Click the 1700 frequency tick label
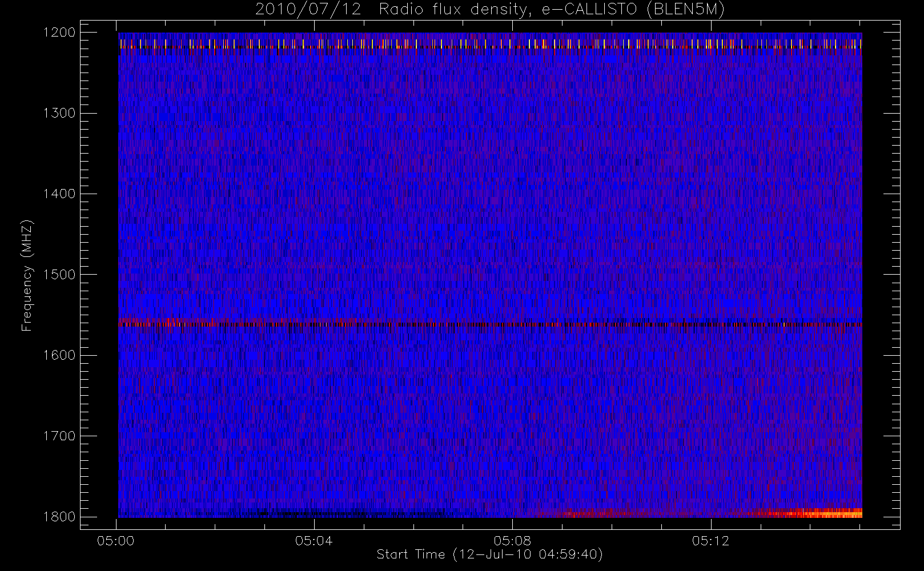Screen dimensions: 924x571 59,436
